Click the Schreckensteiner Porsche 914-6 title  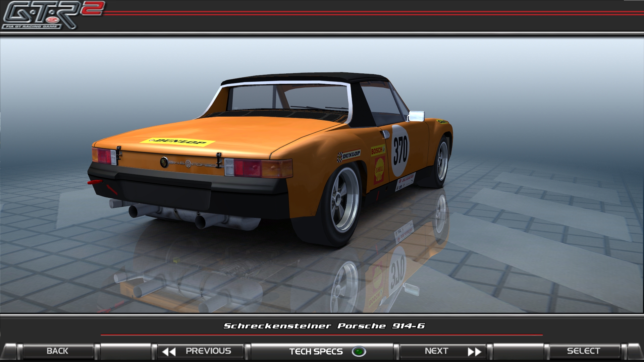click(324, 326)
